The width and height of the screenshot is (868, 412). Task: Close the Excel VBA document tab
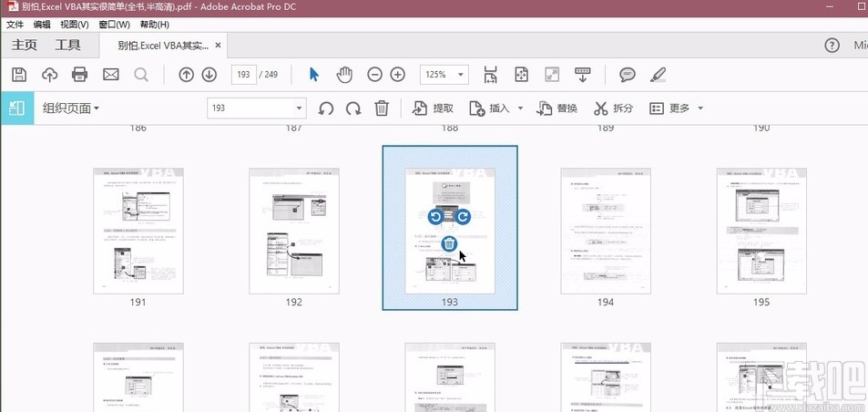click(218, 46)
